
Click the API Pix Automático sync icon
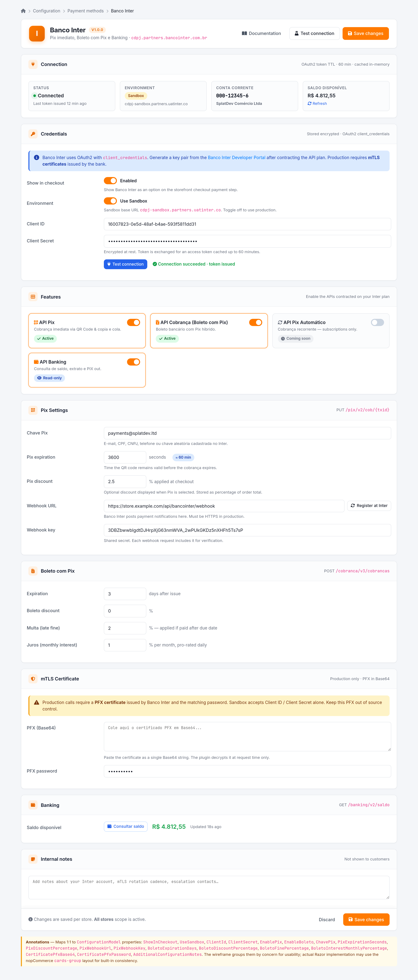point(280,323)
